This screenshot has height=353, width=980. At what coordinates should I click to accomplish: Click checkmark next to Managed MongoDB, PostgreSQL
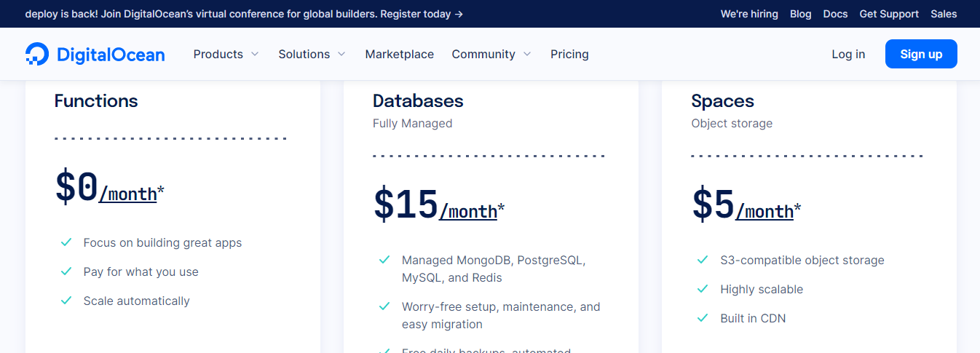pos(384,259)
